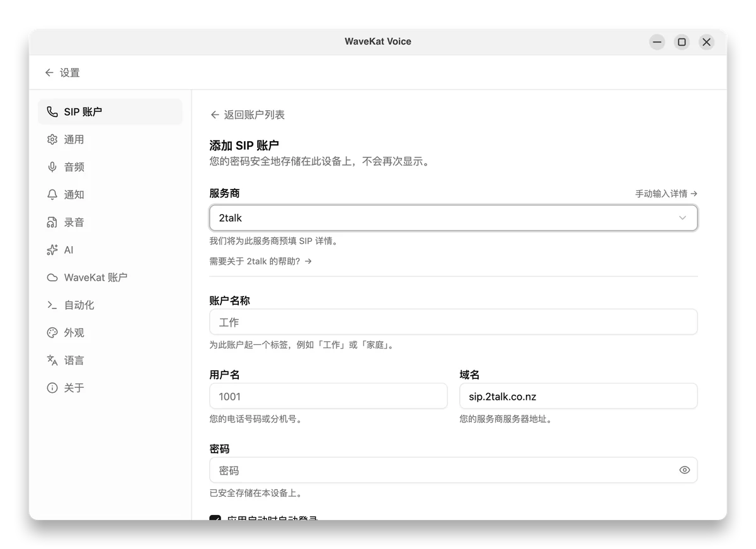756x549 pixels.
Task: Click the cloud icon beside WaveKat 账户
Action: tap(52, 278)
